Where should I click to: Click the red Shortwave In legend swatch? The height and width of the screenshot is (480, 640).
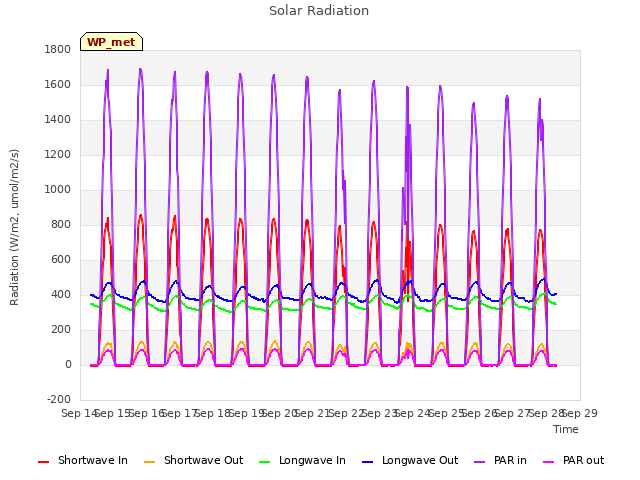coord(44,462)
